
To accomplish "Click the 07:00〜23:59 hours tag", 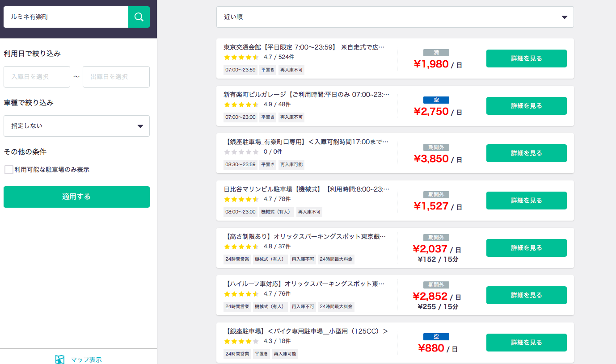I will (x=240, y=70).
